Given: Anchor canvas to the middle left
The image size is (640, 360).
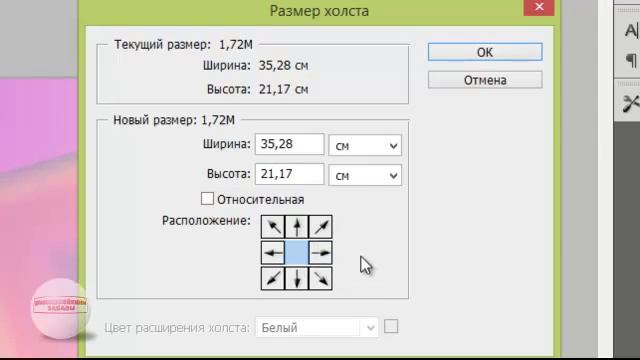Looking at the screenshot, I should (273, 253).
